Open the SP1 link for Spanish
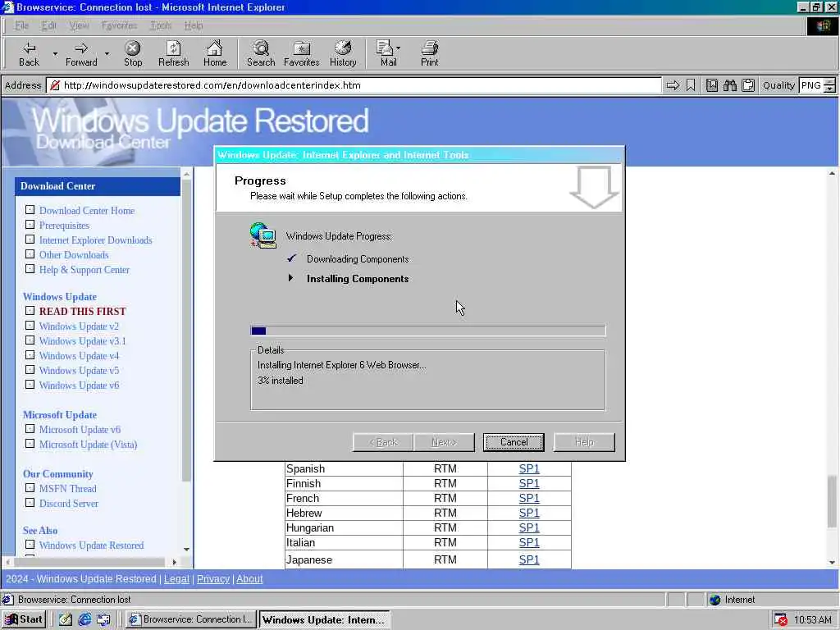The image size is (840, 630). click(529, 468)
